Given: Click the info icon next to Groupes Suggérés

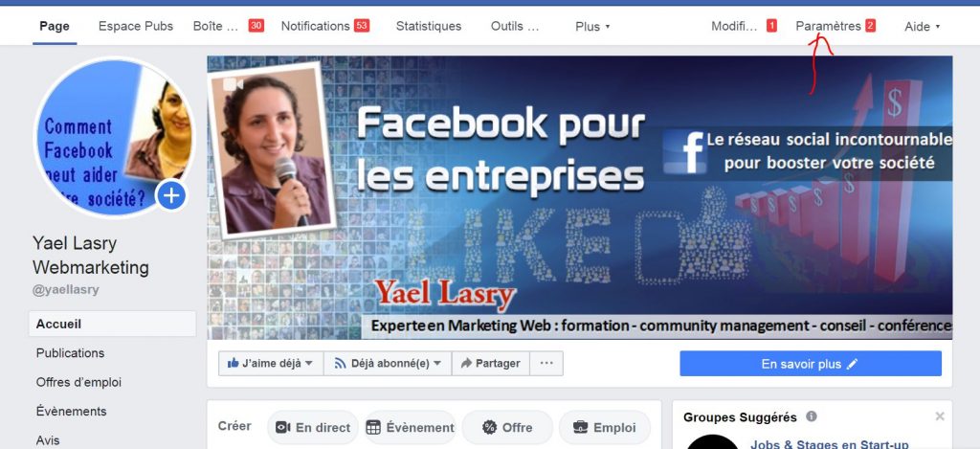Looking at the screenshot, I should pos(812,416).
